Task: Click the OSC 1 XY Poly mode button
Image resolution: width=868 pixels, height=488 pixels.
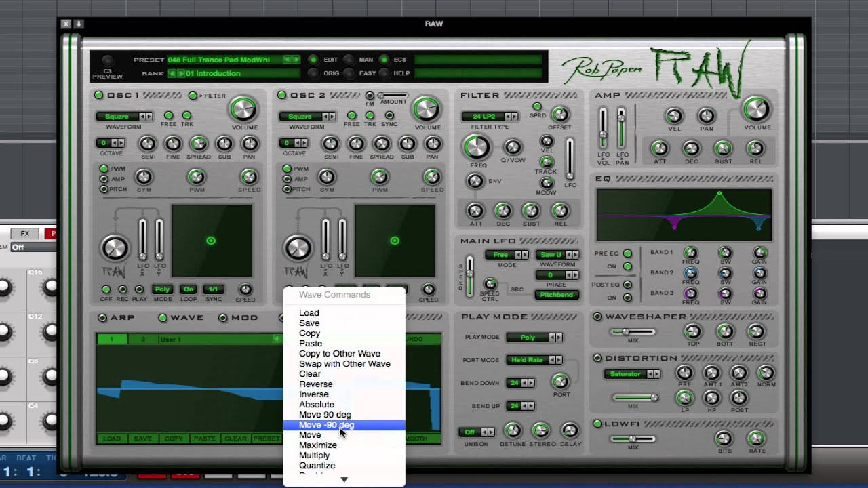Action: click(162, 289)
